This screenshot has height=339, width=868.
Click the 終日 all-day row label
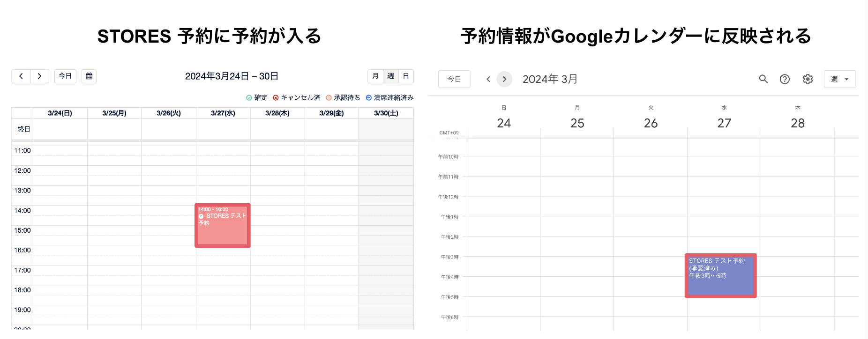24,129
